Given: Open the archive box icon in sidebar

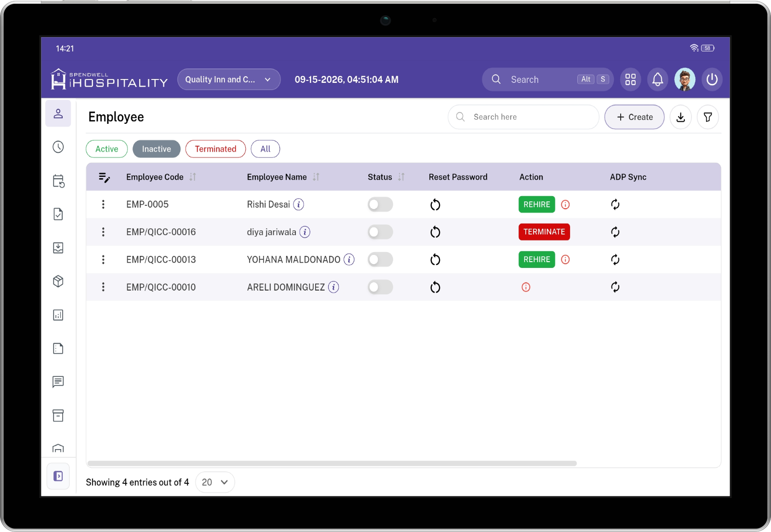Looking at the screenshot, I should (58, 415).
